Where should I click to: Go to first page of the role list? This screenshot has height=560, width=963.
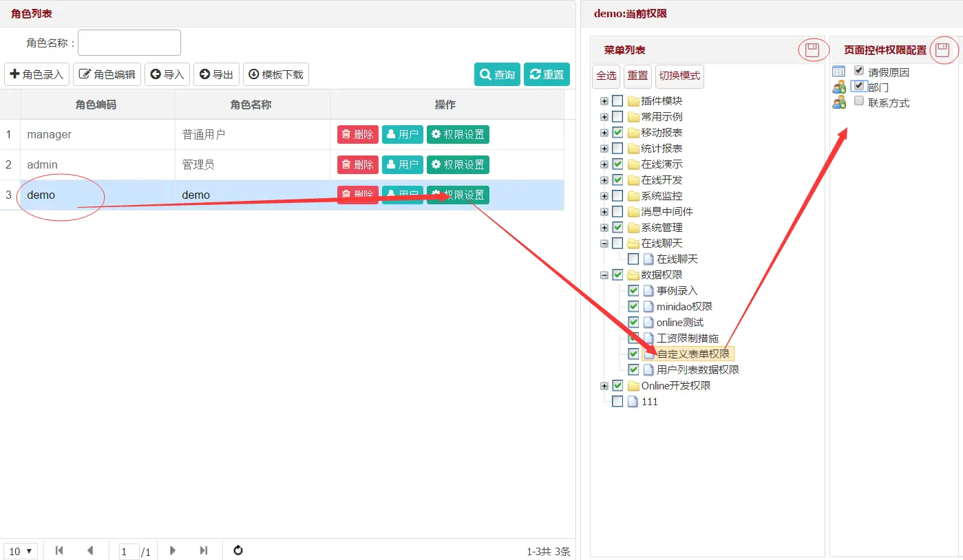coord(59,550)
